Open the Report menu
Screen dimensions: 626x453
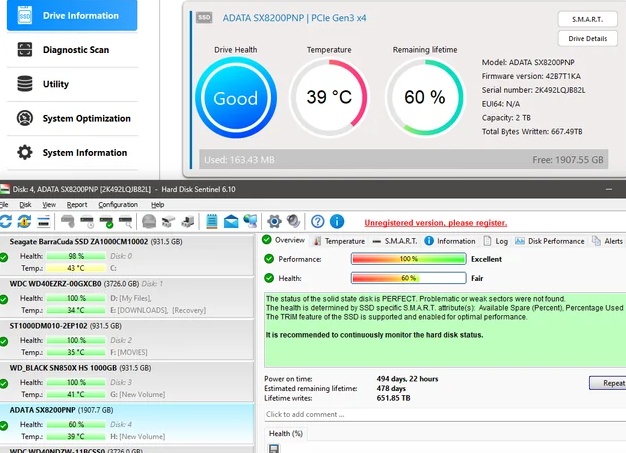coord(77,205)
